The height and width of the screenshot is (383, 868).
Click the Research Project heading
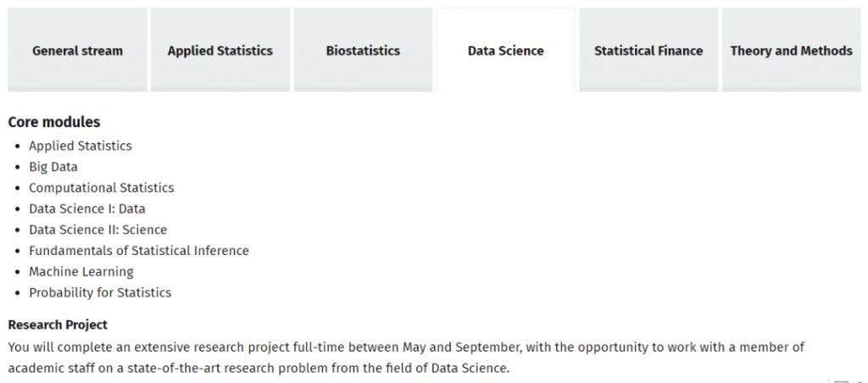coord(58,325)
